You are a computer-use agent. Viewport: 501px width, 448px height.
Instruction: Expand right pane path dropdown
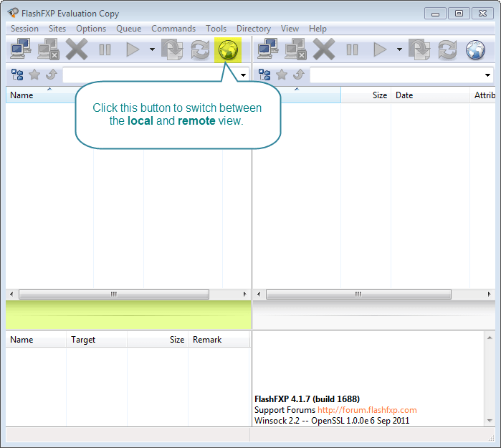point(487,75)
